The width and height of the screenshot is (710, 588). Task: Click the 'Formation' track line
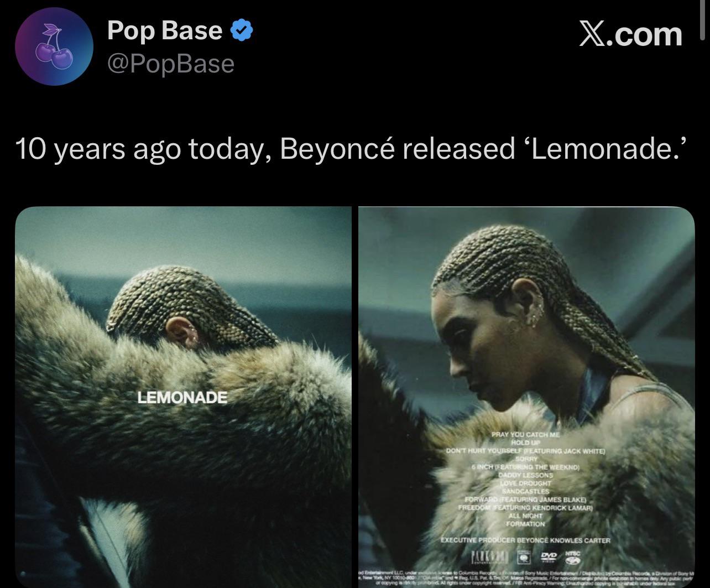coord(527,523)
